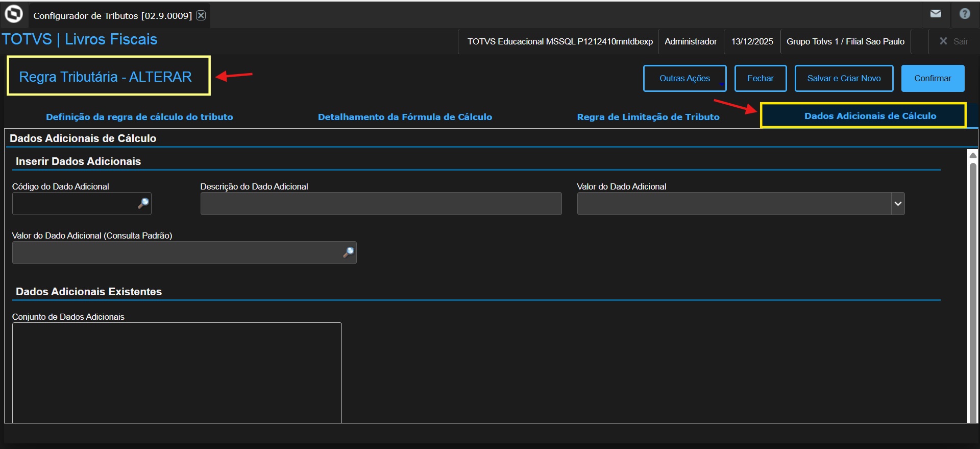Screen dimensions: 980x449
Task: Open Outras Ações menu
Action: tap(684, 78)
